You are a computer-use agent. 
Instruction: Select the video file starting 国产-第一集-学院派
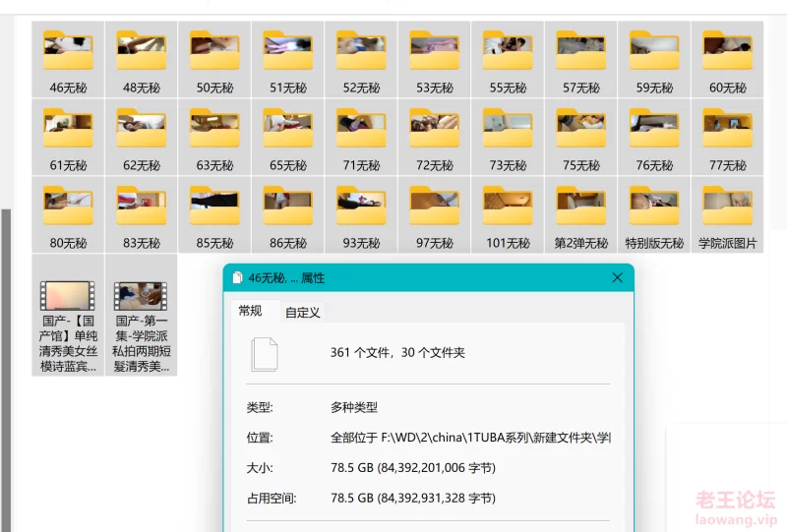tap(142, 316)
